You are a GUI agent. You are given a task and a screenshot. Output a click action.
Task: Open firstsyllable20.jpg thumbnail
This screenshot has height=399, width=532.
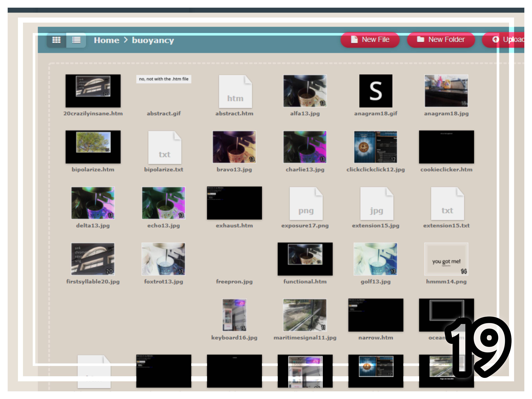pos(93,259)
